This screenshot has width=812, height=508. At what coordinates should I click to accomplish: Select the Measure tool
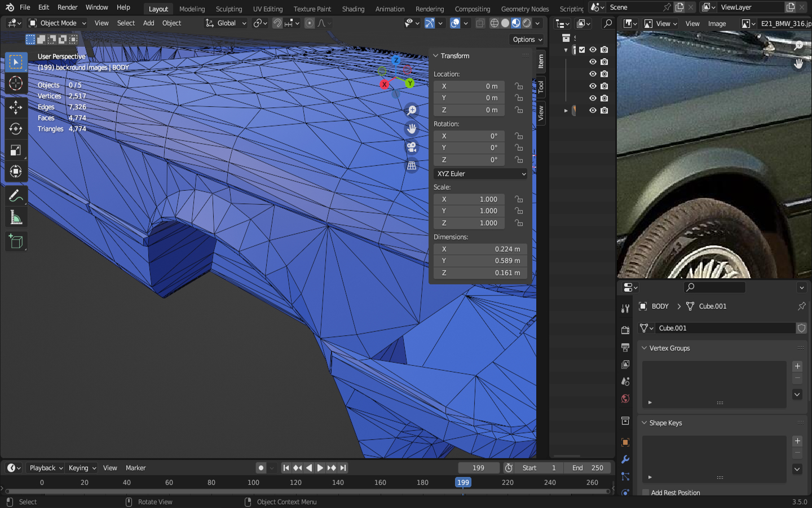[x=16, y=218]
